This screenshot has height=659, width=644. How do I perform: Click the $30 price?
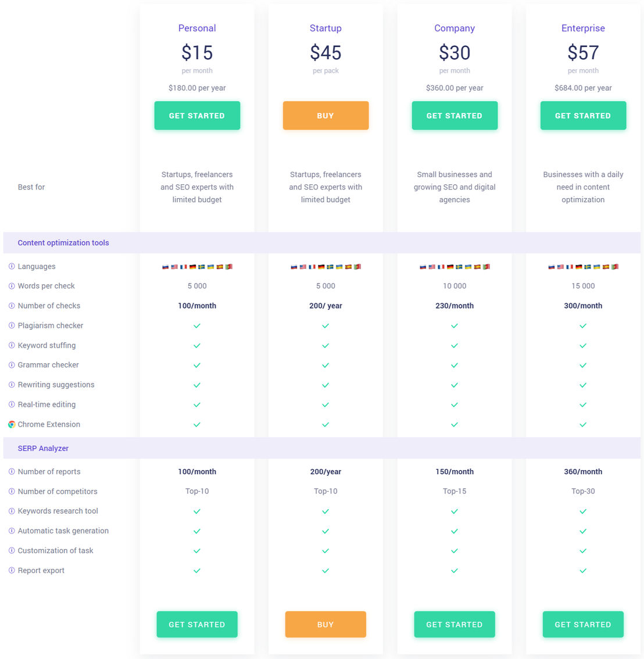click(455, 52)
